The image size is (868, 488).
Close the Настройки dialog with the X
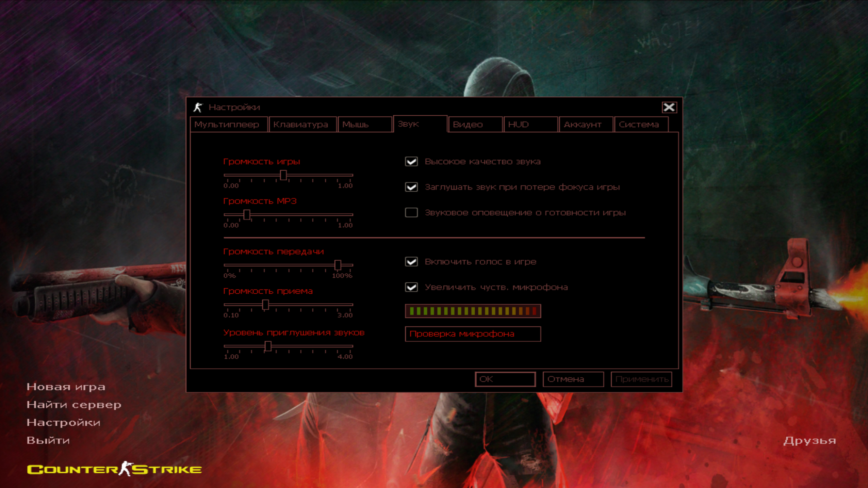[669, 107]
